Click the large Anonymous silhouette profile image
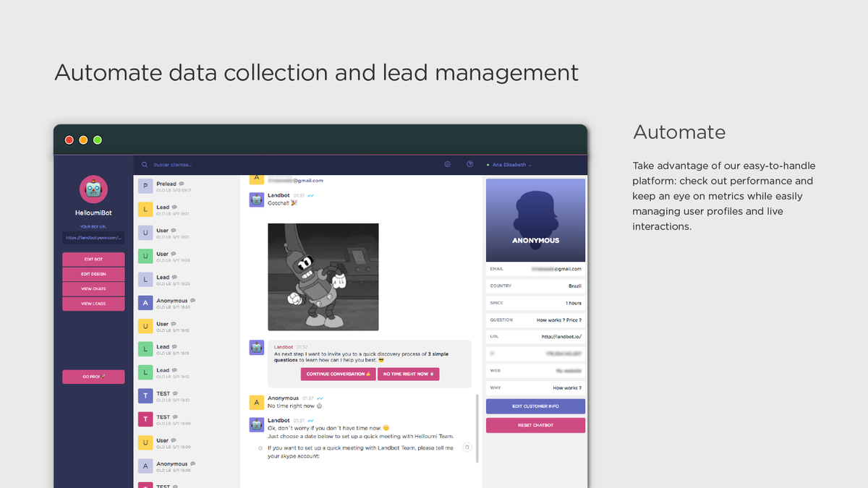The height and width of the screenshot is (488, 868). coord(536,220)
